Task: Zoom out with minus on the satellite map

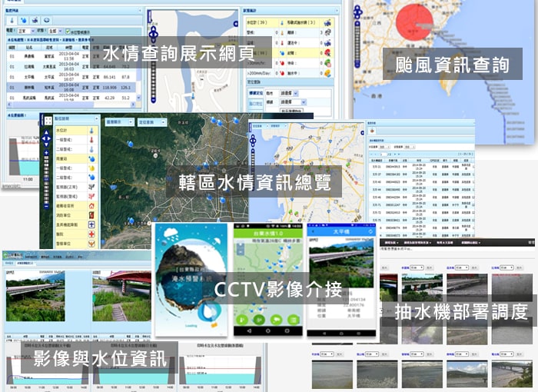Action: (46, 206)
